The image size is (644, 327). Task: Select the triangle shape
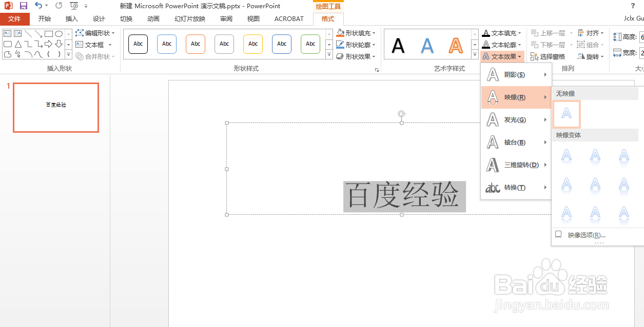(18, 44)
